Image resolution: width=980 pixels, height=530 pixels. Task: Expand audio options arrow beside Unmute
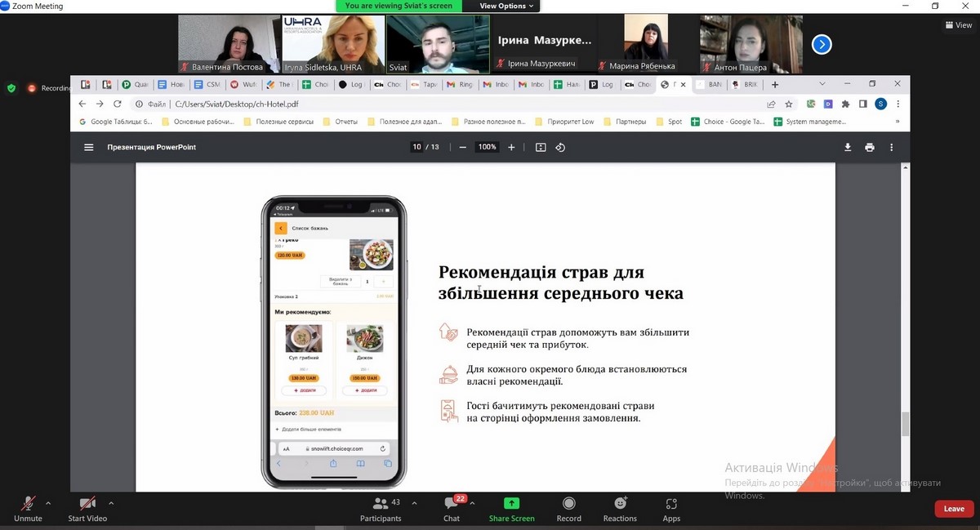tap(48, 503)
